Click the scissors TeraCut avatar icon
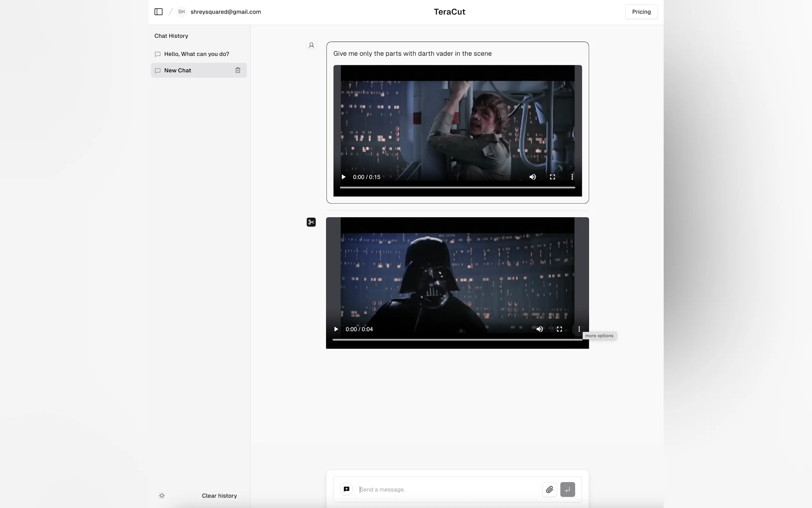The image size is (812, 508). coord(311,222)
